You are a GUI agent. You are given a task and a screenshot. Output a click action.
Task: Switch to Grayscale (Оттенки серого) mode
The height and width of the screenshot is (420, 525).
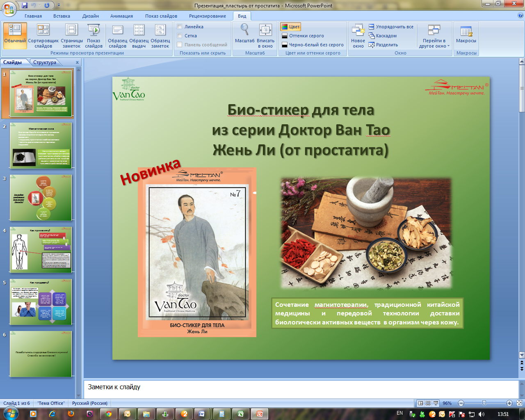[303, 36]
